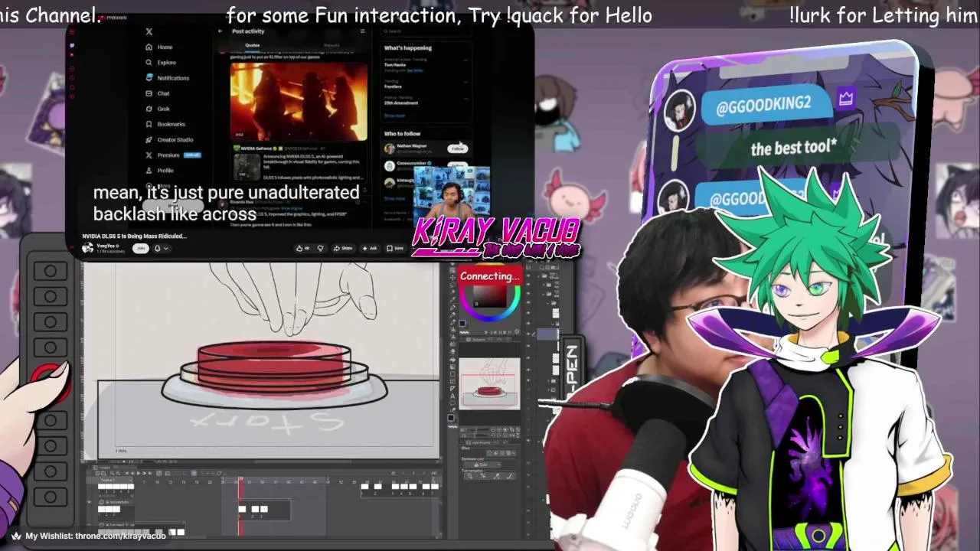Save the YouTube video
Screen dimensions: 980x551
click(395, 248)
